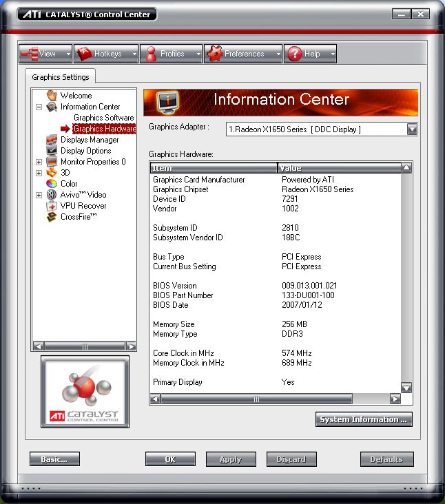Click the BIOS Version value 009.013.001.021

pyautogui.click(x=309, y=286)
